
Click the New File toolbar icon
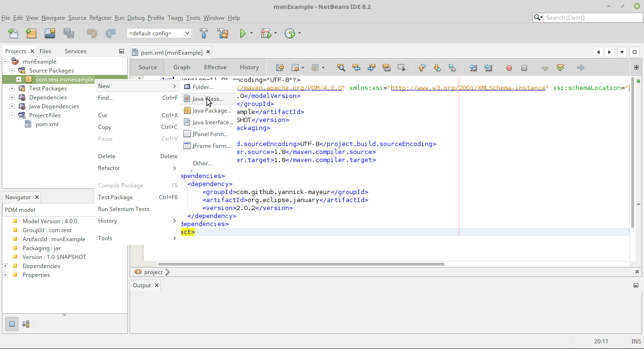[x=13, y=33]
